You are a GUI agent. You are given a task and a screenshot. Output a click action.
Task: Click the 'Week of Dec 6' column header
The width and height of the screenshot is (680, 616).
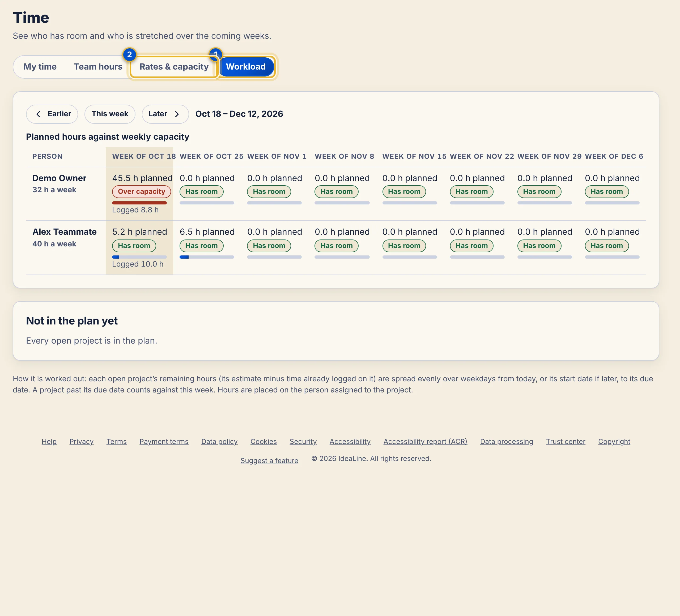click(x=614, y=156)
